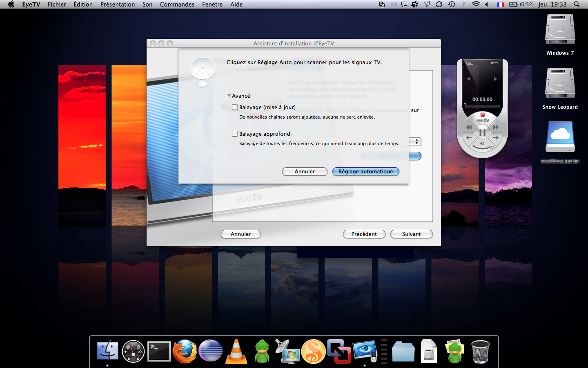Select the cloud drive icon on desktop
588x368 pixels.
pyautogui.click(x=560, y=137)
